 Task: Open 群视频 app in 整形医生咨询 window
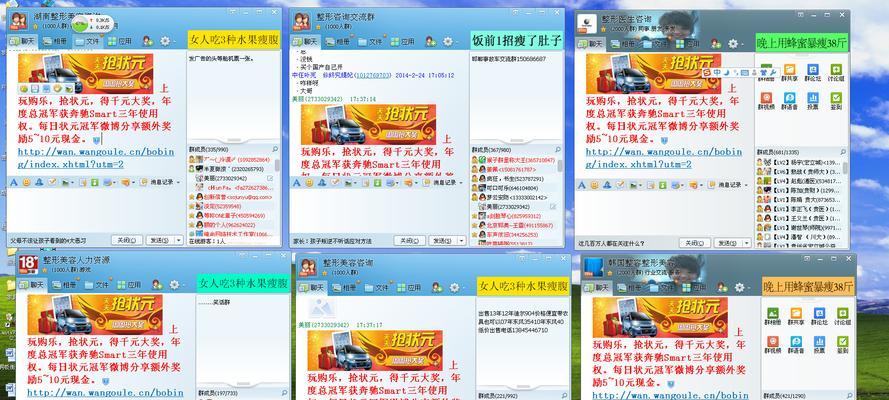767,101
